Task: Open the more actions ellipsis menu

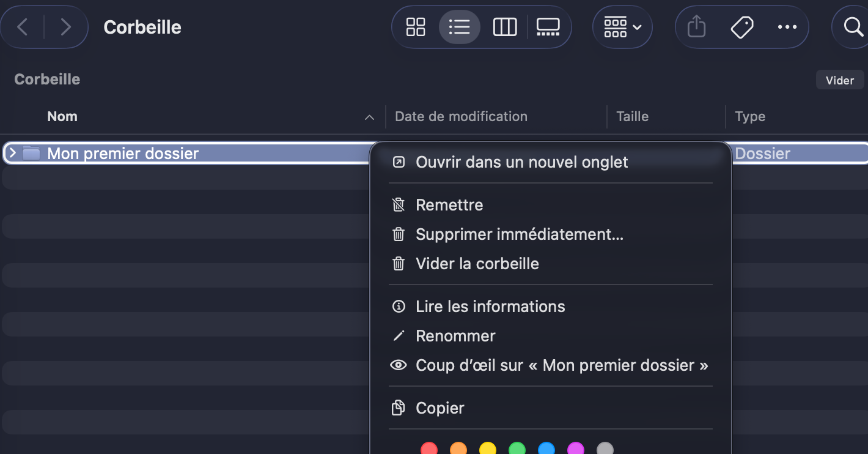Action: click(x=787, y=27)
